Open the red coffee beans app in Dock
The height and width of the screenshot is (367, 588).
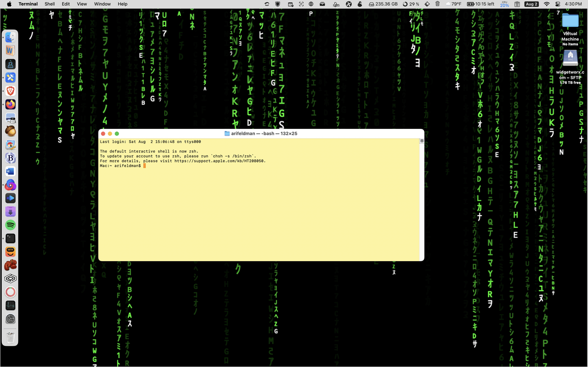pos(10,265)
